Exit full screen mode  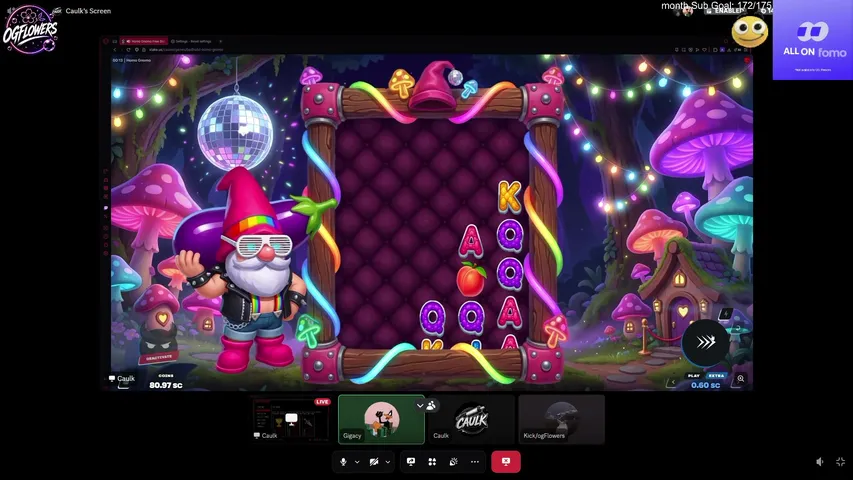pos(840,461)
